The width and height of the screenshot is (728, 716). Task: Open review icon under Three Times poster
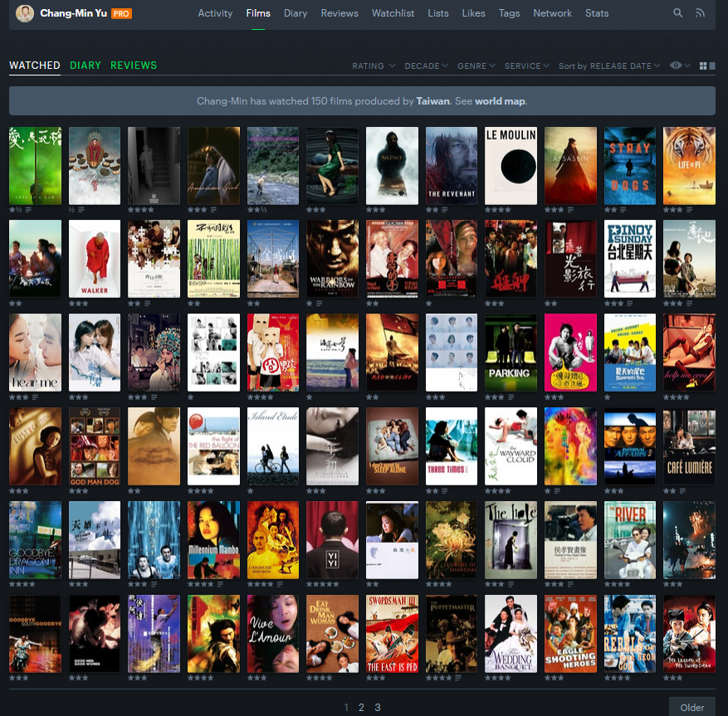(x=445, y=491)
